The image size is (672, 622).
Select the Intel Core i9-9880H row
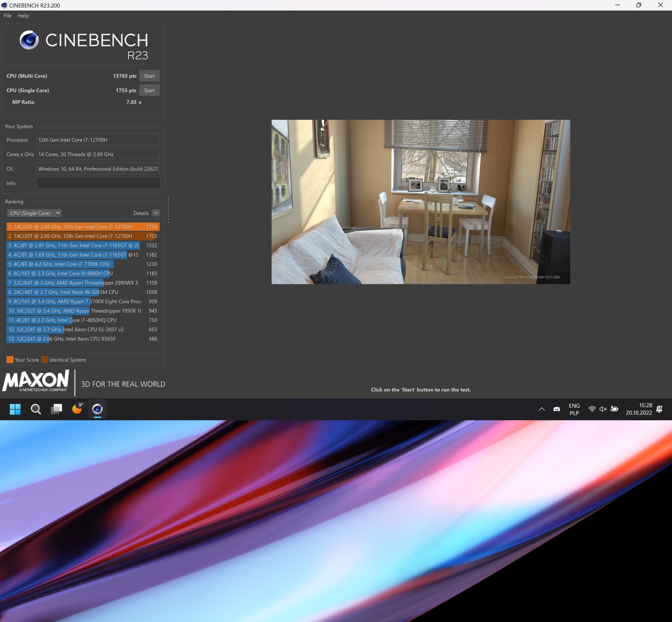coord(83,273)
